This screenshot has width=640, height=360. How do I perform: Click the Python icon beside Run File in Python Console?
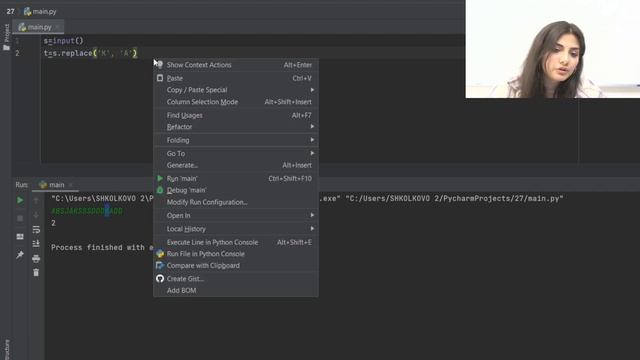160,254
